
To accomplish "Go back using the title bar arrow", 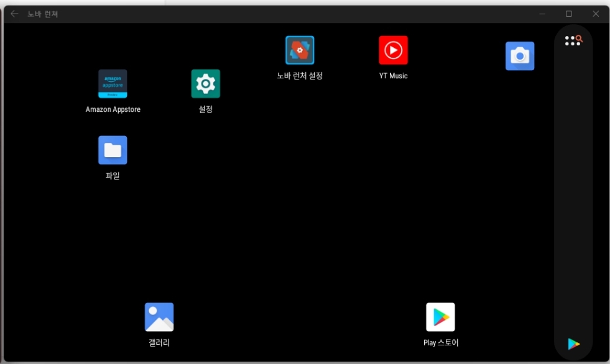I will click(x=14, y=14).
